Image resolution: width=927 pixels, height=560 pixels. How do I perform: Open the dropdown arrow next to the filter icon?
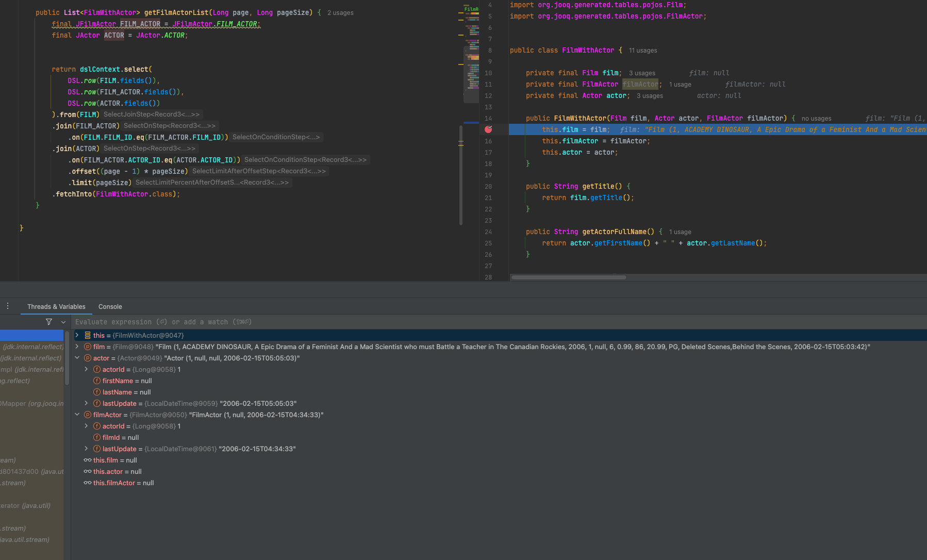pyautogui.click(x=63, y=322)
